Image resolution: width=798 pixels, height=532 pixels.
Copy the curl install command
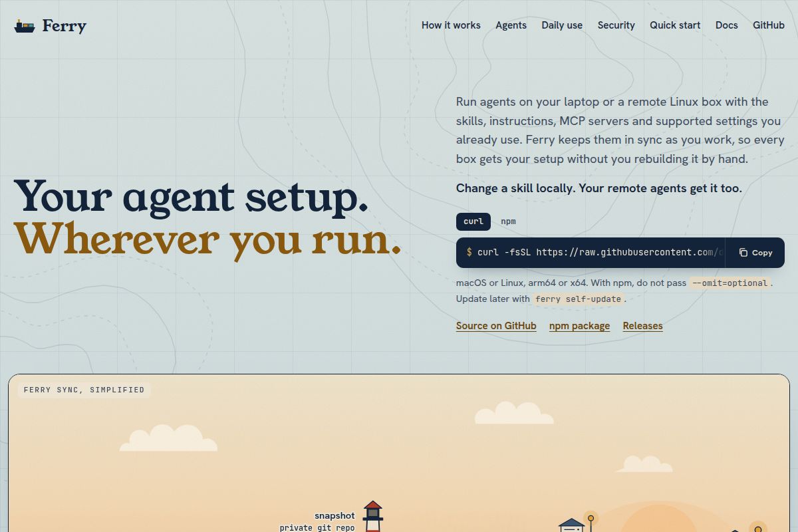click(755, 253)
